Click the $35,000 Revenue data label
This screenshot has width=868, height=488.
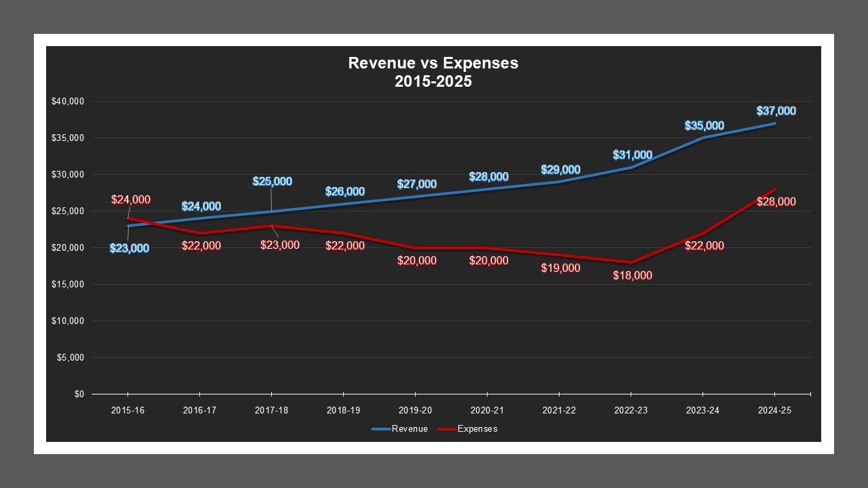pos(704,125)
